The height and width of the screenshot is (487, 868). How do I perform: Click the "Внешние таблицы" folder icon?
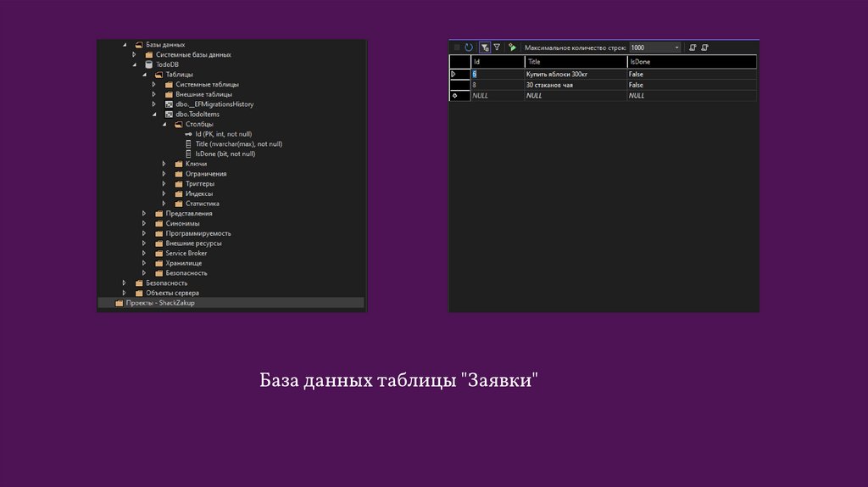169,94
